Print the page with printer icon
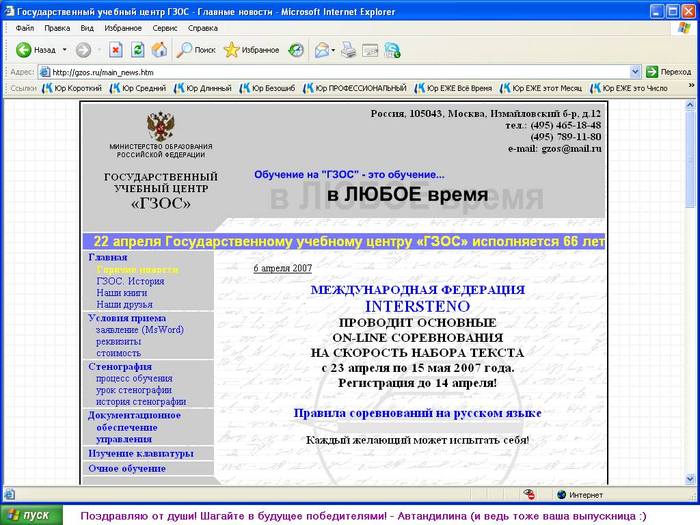This screenshot has width=700, height=525. point(349,50)
